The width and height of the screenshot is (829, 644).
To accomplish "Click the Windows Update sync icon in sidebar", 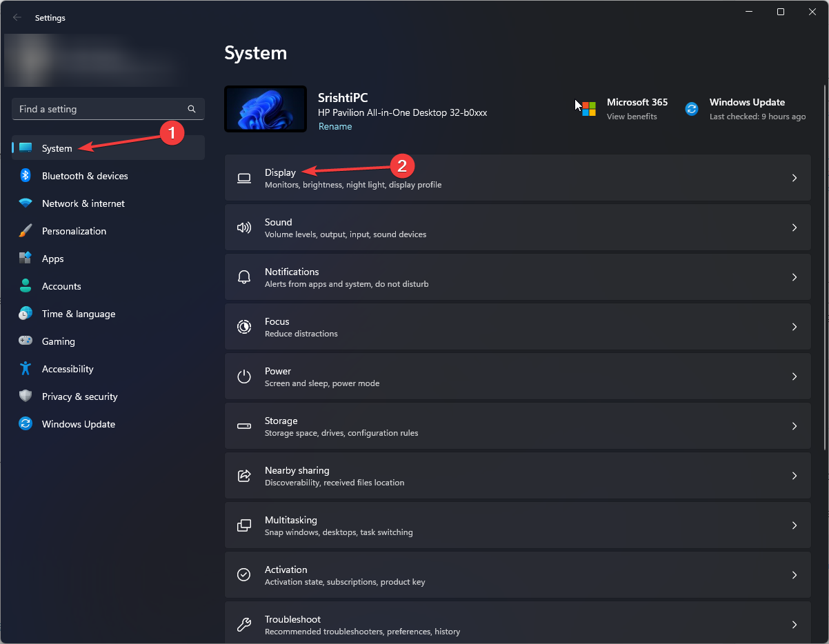I will (26, 424).
